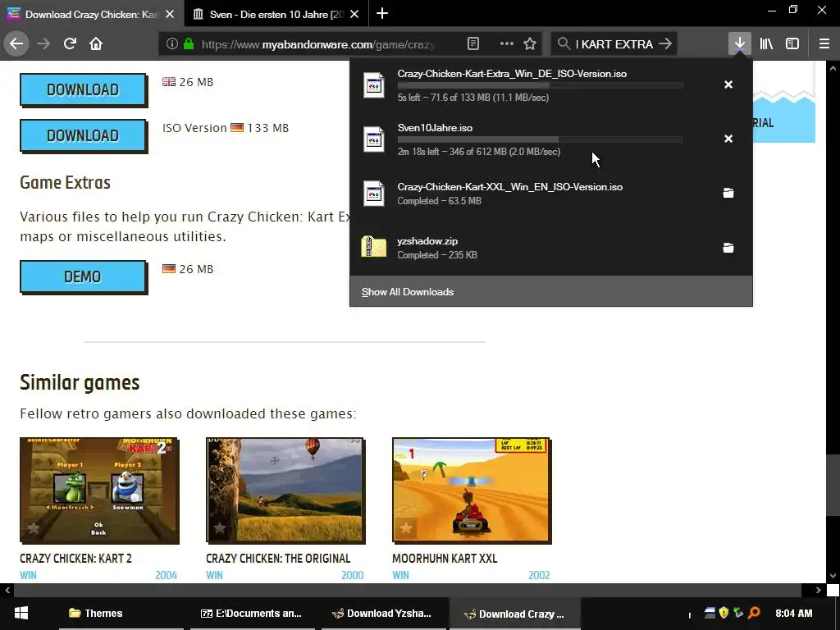Reload the current page
The image size is (840, 630).
click(x=70, y=44)
